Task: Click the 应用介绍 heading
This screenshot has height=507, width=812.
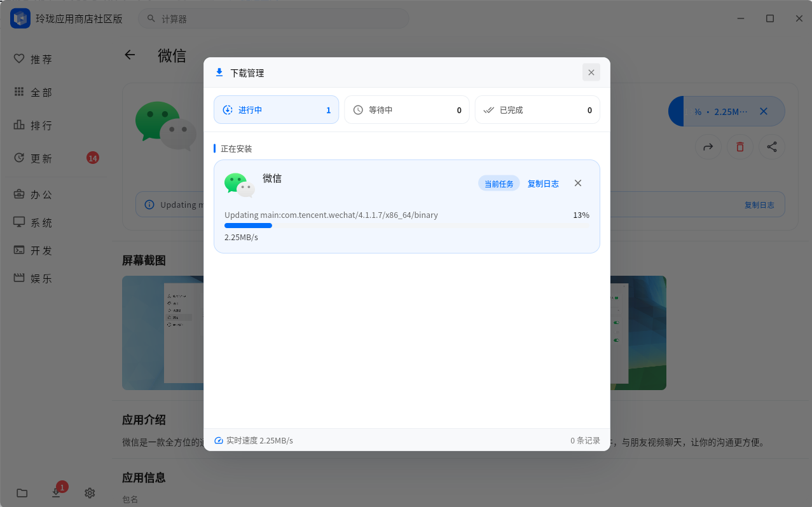Action: tap(144, 420)
